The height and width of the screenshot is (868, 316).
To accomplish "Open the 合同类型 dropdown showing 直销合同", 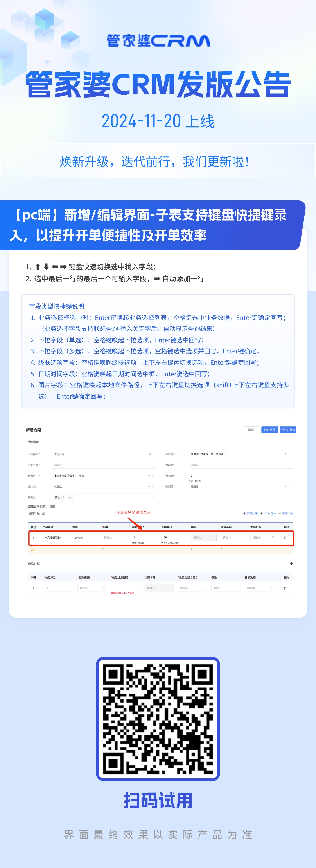I will click(x=104, y=454).
